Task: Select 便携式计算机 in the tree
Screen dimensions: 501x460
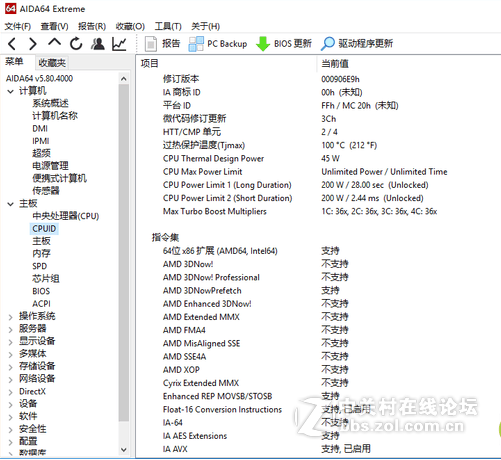Action: (59, 178)
